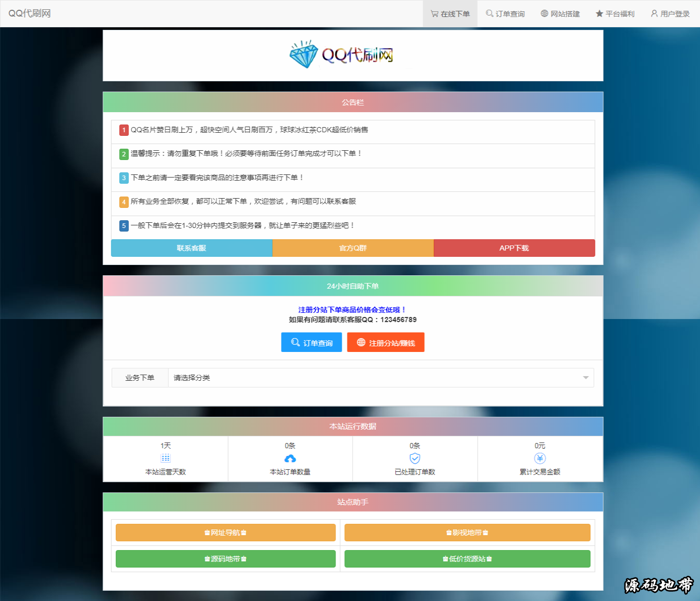This screenshot has width=700, height=601.
Task: Click the 公告栏 panel header
Action: tap(353, 102)
